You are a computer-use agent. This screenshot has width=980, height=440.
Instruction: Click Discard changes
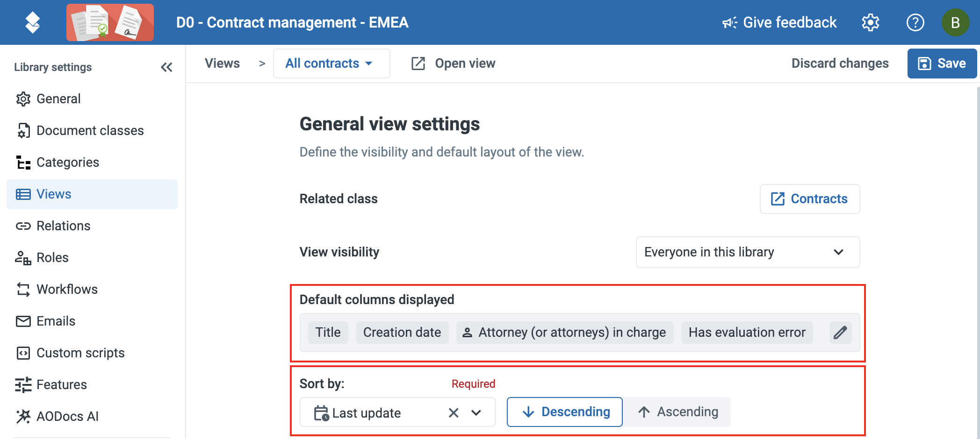coord(840,64)
